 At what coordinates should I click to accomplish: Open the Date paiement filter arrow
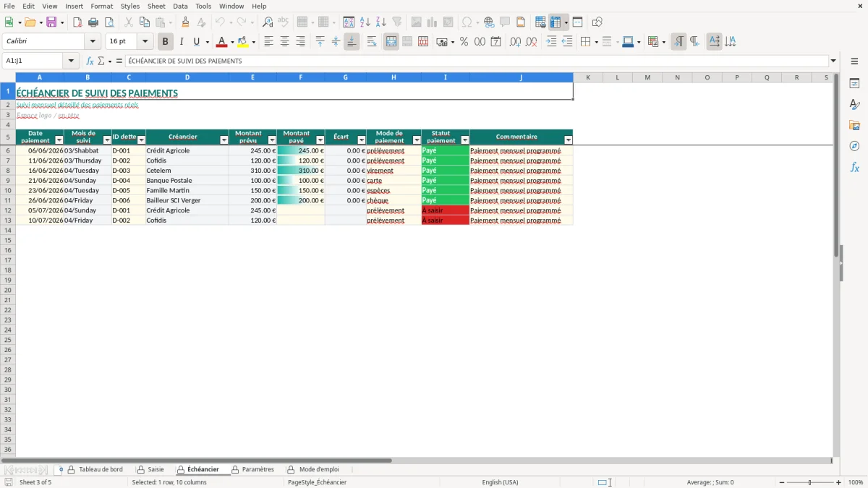[x=59, y=140]
